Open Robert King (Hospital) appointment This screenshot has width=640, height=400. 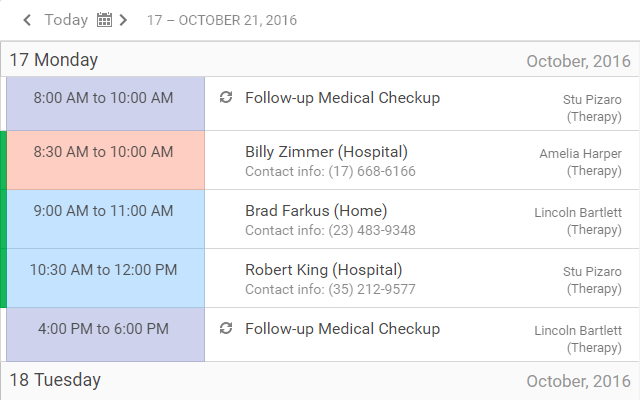(x=323, y=270)
